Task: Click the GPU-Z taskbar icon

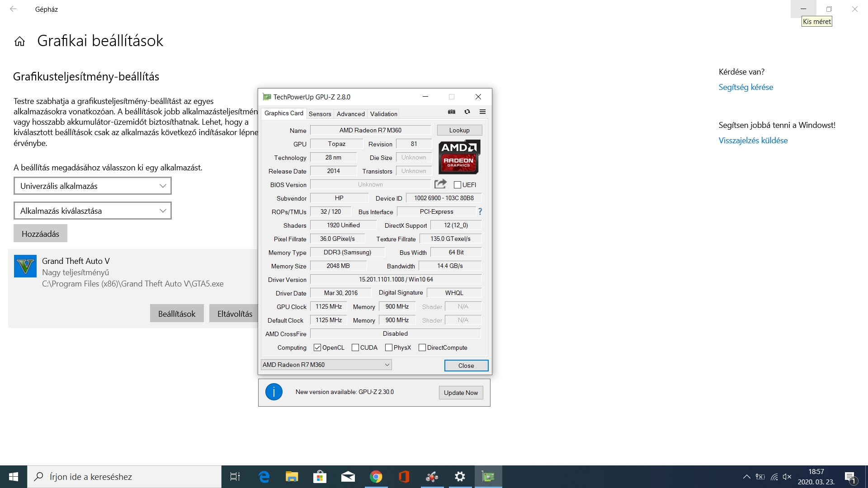Action: [x=488, y=477]
